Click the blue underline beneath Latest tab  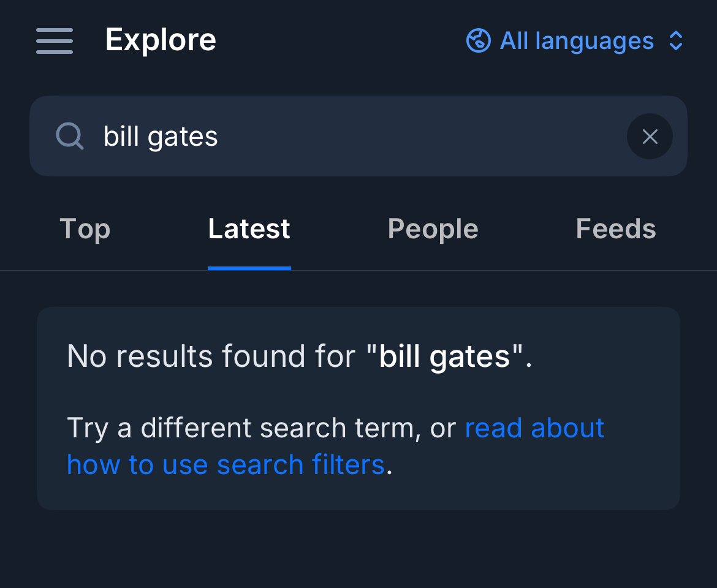click(249, 268)
